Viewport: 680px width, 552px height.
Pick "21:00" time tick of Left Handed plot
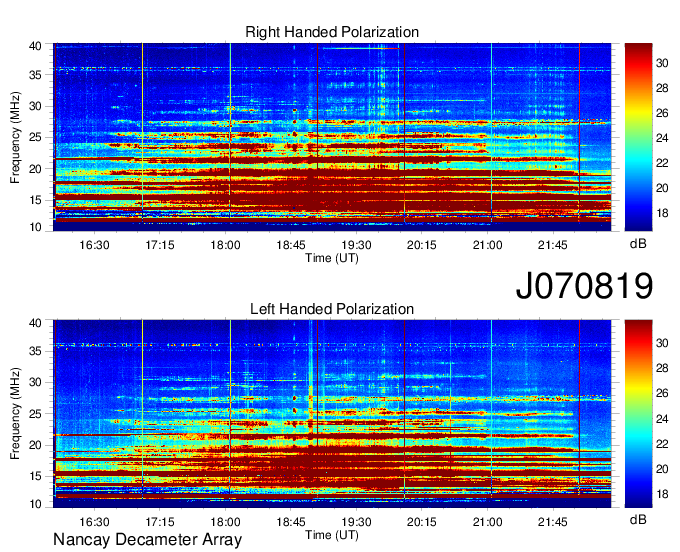click(487, 522)
